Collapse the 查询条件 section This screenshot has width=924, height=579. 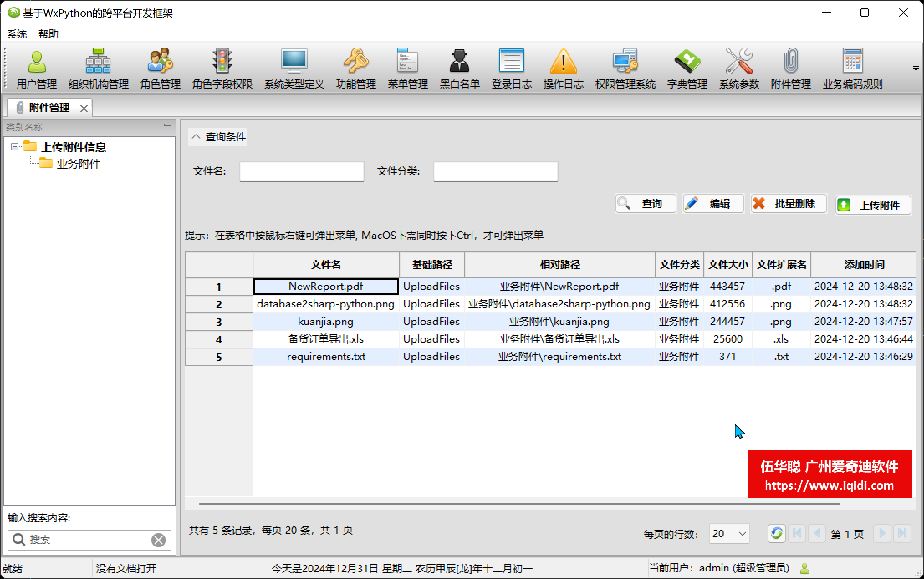point(196,137)
